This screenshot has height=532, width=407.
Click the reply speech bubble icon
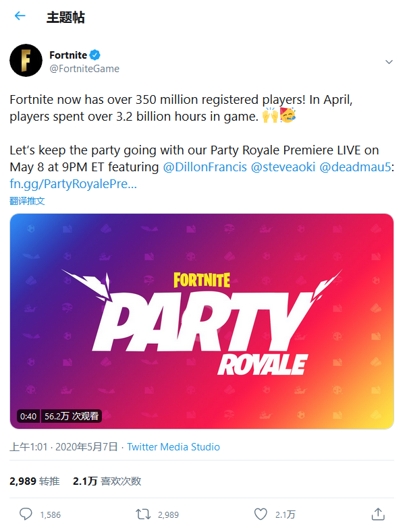pyautogui.click(x=26, y=514)
